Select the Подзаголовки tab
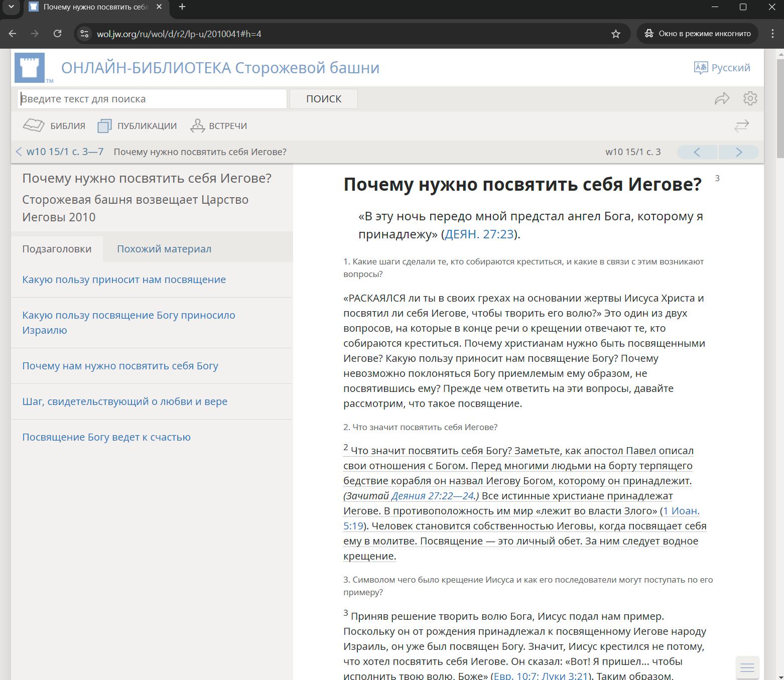 [57, 249]
